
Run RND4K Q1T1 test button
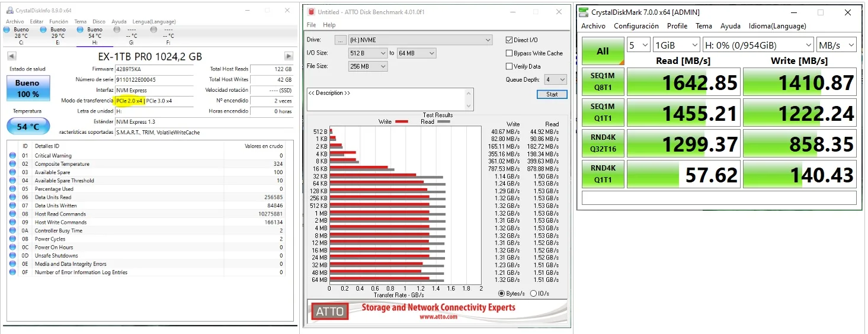[603, 174]
